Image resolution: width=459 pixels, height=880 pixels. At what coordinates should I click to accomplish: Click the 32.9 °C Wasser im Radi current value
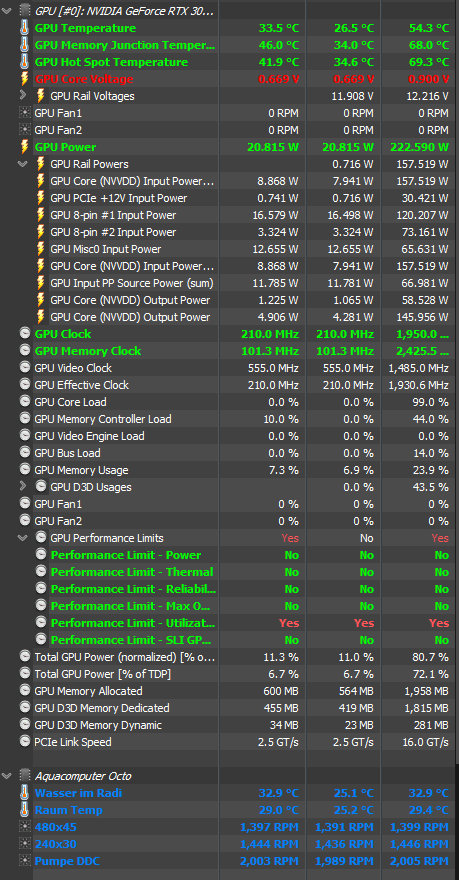point(278,793)
